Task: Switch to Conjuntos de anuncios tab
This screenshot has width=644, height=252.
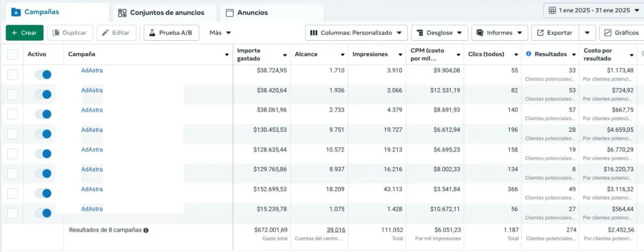Action: tap(165, 13)
